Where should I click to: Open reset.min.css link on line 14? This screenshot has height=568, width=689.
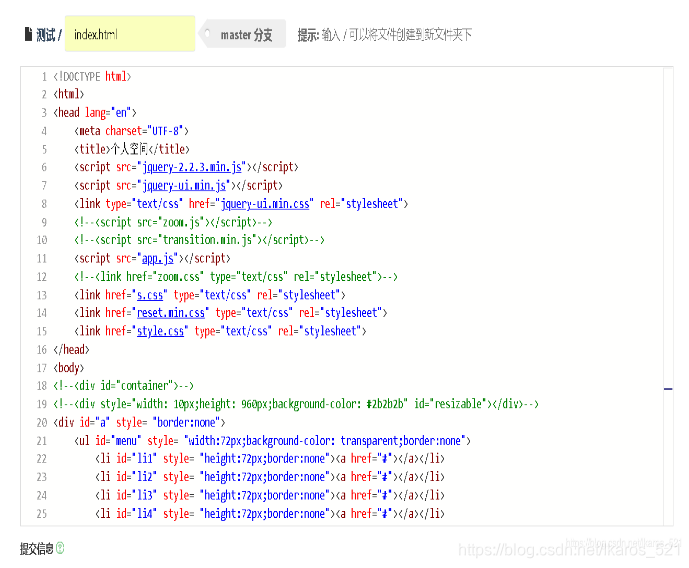pos(171,313)
